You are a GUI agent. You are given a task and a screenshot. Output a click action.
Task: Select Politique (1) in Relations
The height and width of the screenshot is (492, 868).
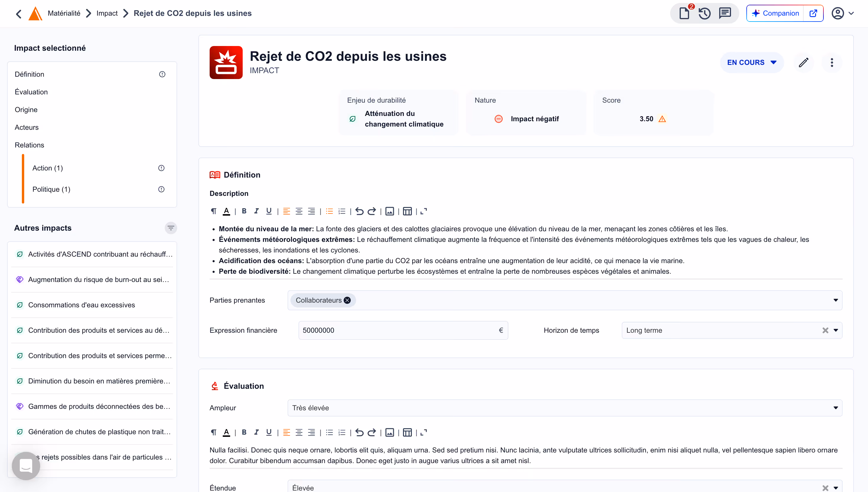coord(51,189)
